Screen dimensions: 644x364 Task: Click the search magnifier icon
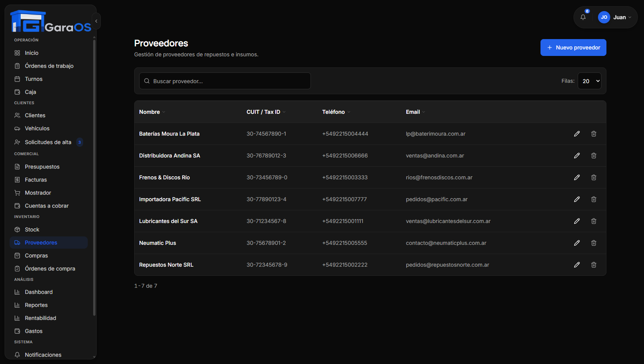pos(147,81)
